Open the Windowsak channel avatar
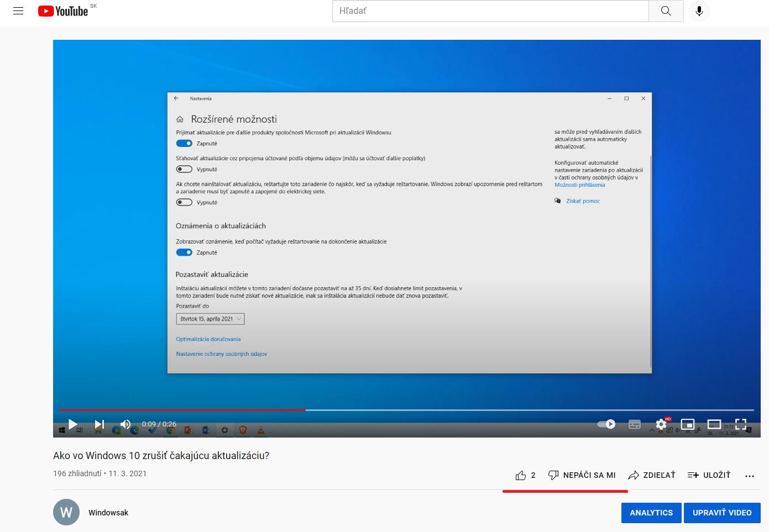769x532 pixels. pyautogui.click(x=66, y=513)
